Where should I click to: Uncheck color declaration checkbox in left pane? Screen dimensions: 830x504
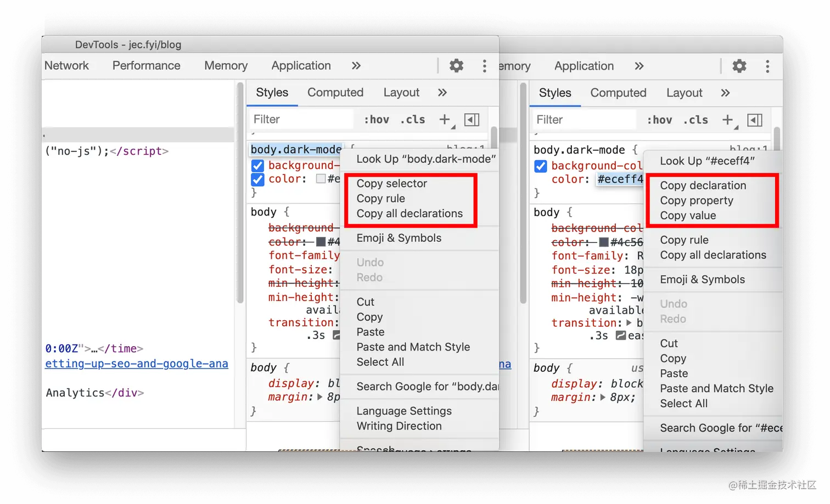tap(257, 179)
